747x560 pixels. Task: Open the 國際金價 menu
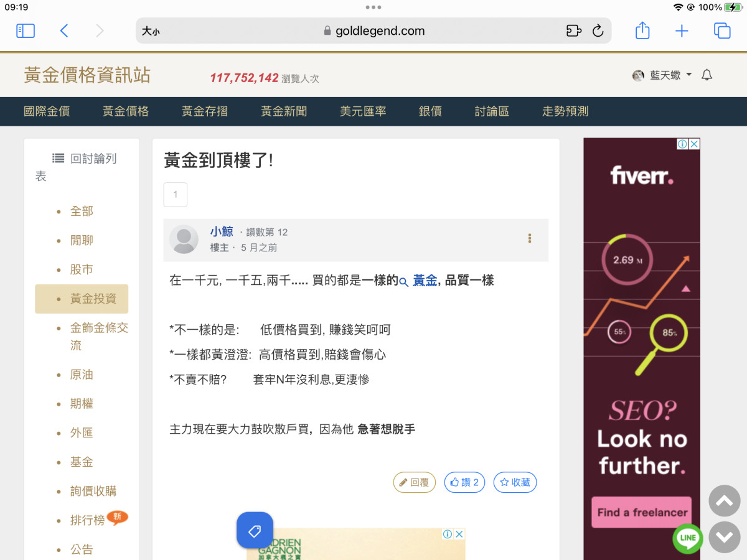[47, 111]
